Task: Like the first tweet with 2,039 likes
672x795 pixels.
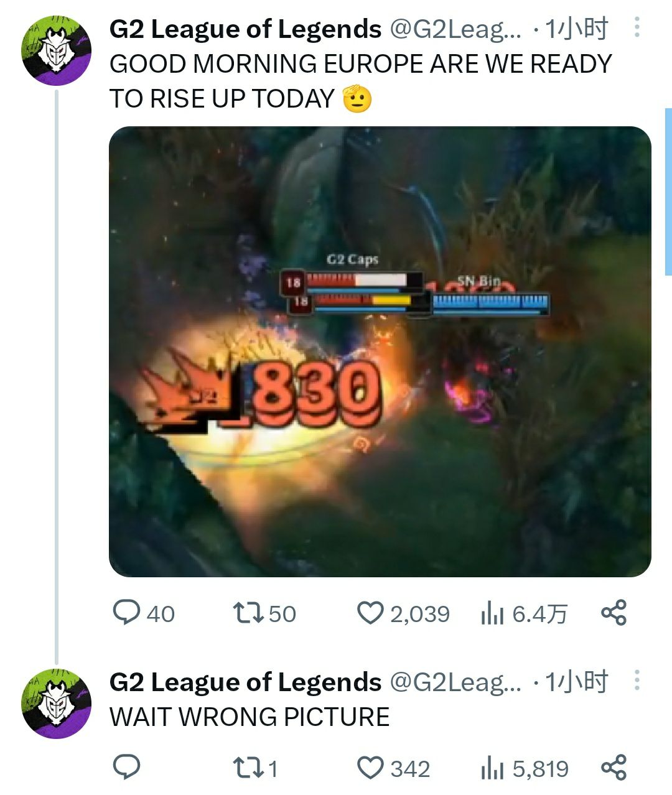Action: click(403, 613)
